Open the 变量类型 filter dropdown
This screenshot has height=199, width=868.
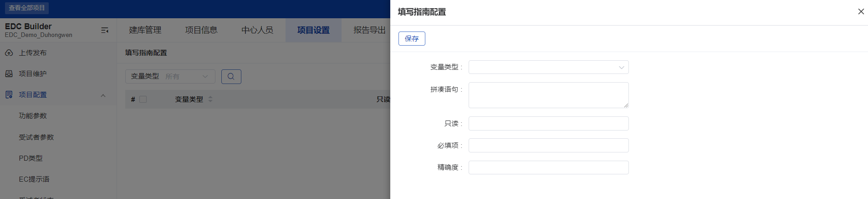(x=170, y=77)
